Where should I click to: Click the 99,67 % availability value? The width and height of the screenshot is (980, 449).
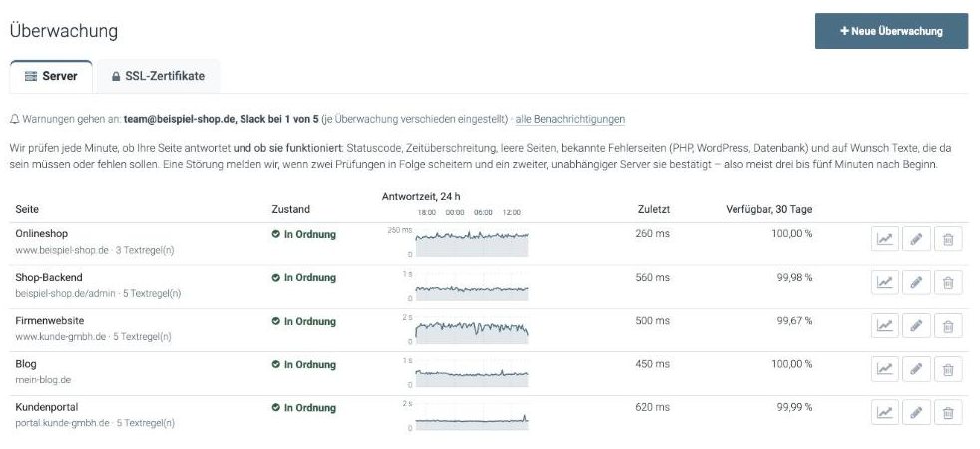click(795, 321)
